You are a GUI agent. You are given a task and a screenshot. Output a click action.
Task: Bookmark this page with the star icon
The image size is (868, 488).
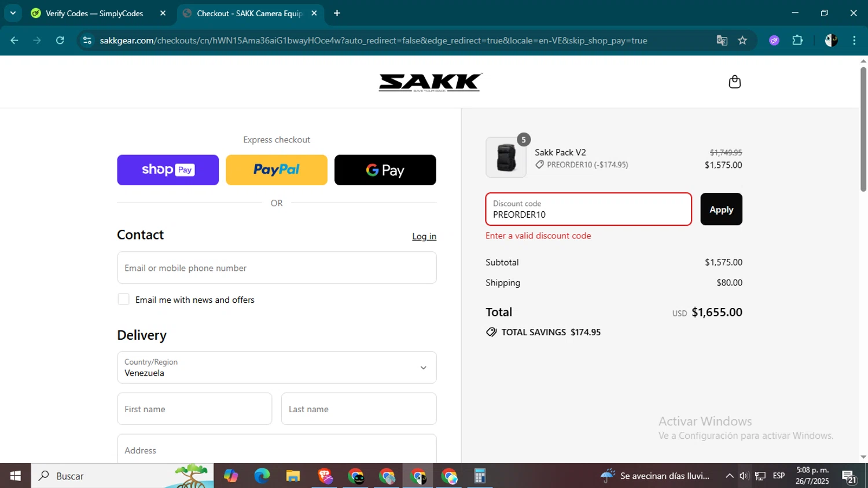742,41
